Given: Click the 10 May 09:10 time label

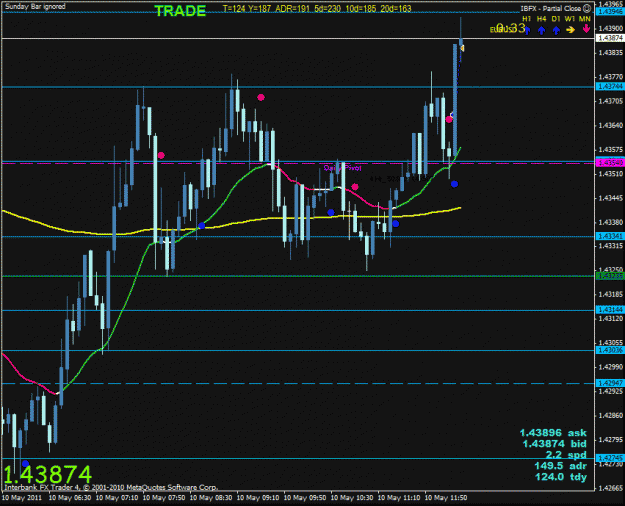Looking at the screenshot, I should pos(258,498).
